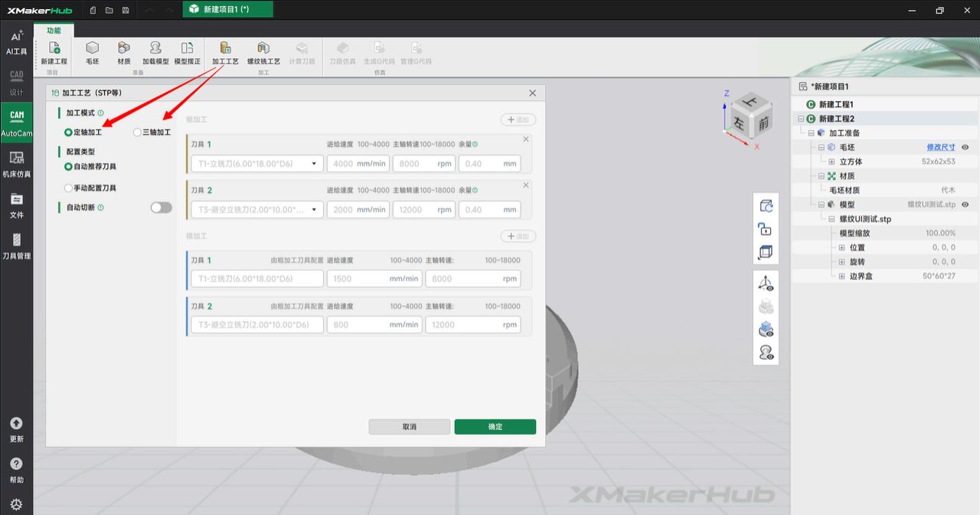Screen dimensions: 980x515
Task: Expand the 立方体 tree node
Action: click(831, 161)
